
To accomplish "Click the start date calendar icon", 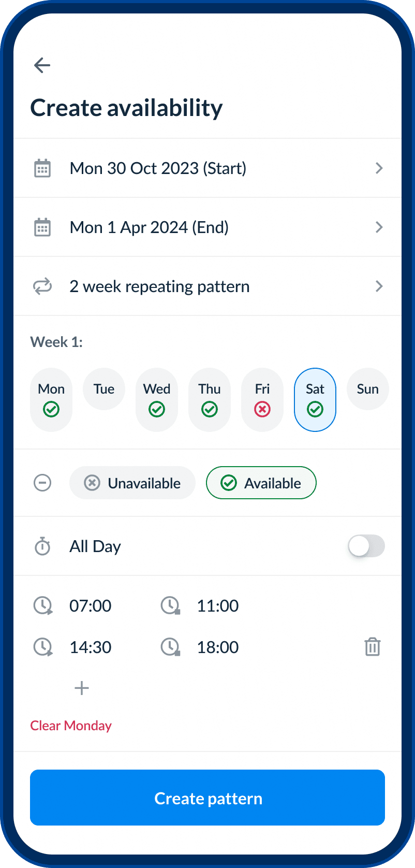I will coord(42,168).
